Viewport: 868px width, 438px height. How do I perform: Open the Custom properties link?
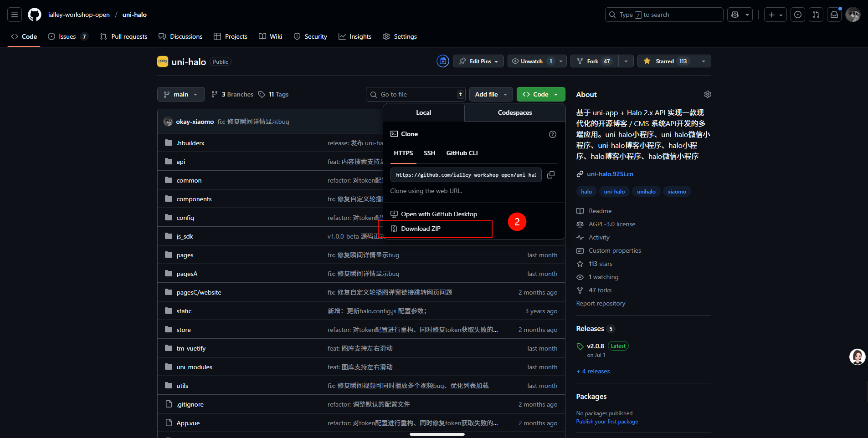tap(609, 250)
